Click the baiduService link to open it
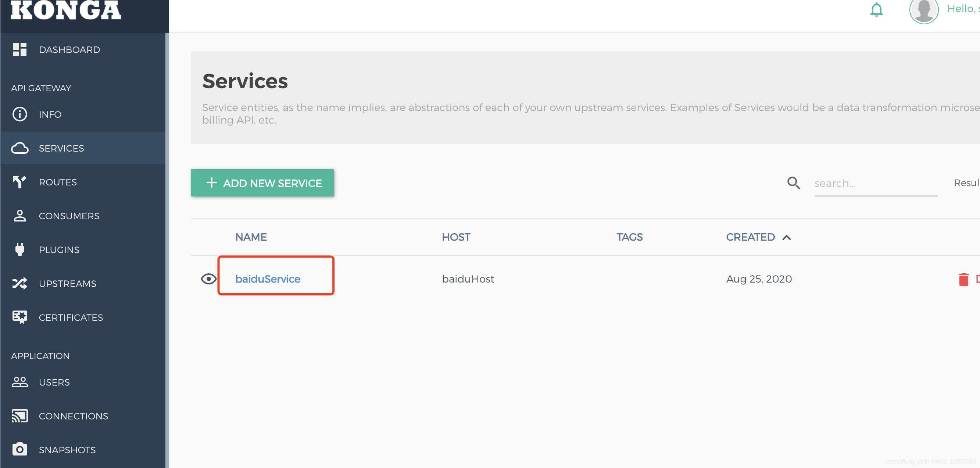The image size is (980, 468). coord(268,279)
